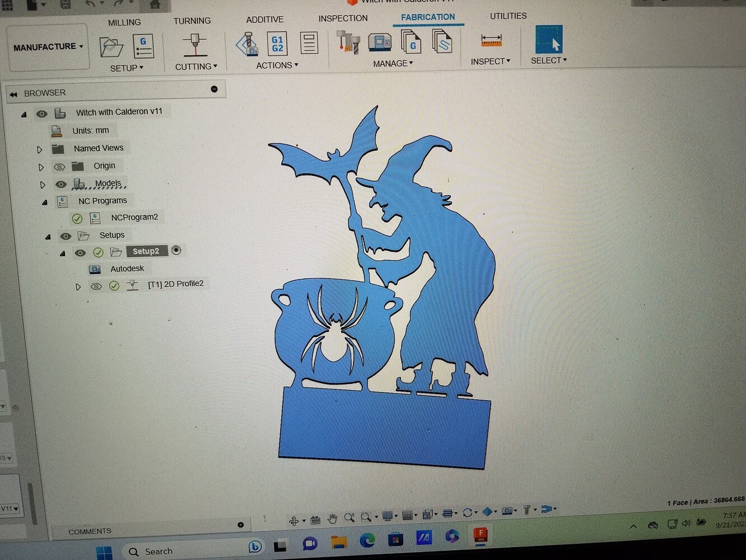Activate the Select cursor tool
Screen dimensions: 746x560
click(x=549, y=40)
